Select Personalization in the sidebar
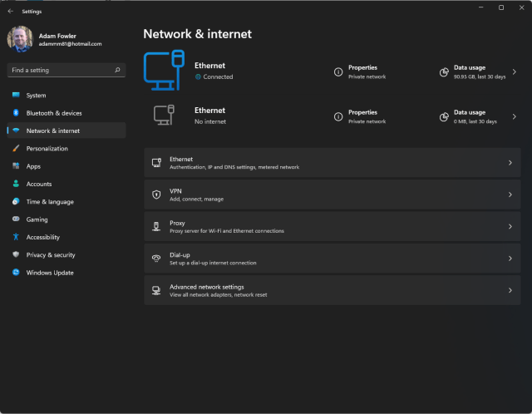The height and width of the screenshot is (414, 532). coord(47,149)
